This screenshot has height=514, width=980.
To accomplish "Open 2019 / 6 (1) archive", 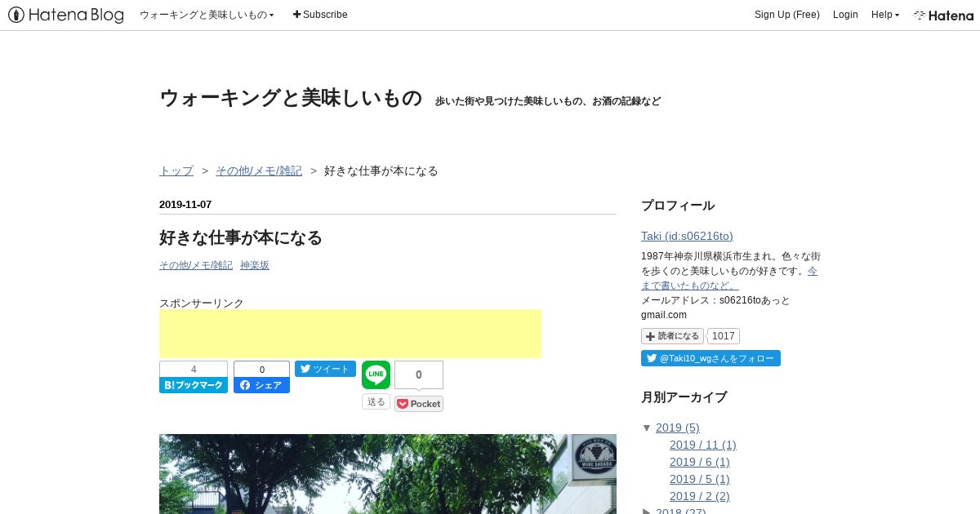I will tap(699, 462).
